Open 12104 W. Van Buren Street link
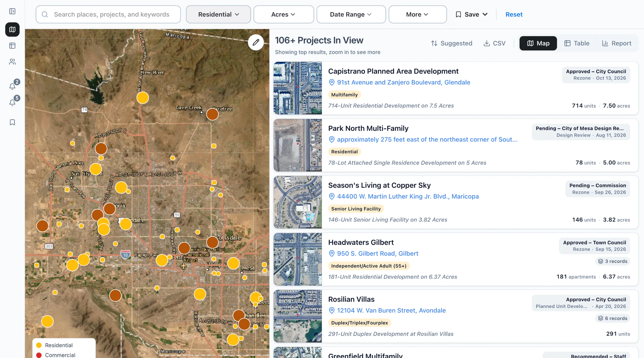The height and width of the screenshot is (358, 644). [x=391, y=311]
